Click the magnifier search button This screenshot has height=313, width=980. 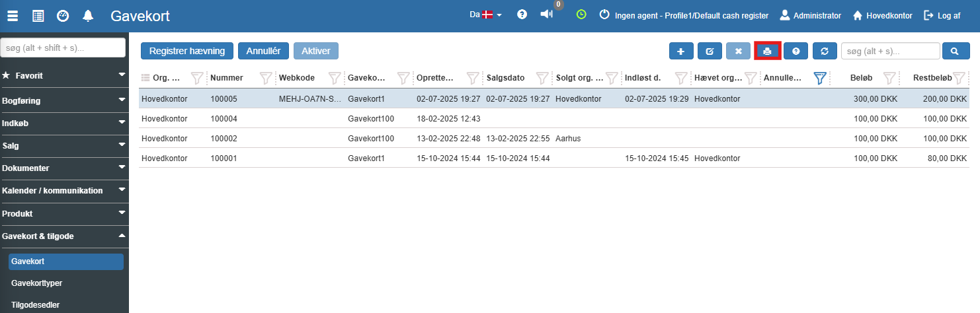(955, 51)
